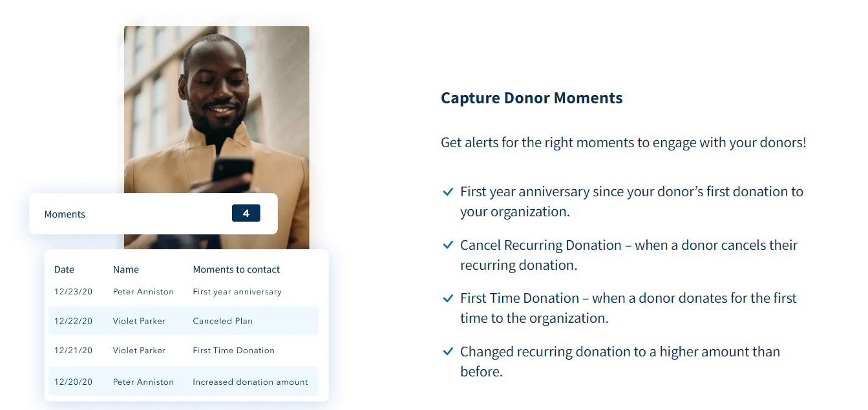Click the Moments to contact column header

click(237, 270)
